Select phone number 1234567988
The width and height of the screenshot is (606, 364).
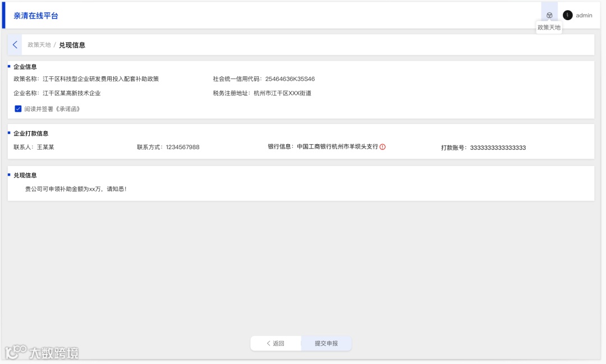[x=182, y=147]
